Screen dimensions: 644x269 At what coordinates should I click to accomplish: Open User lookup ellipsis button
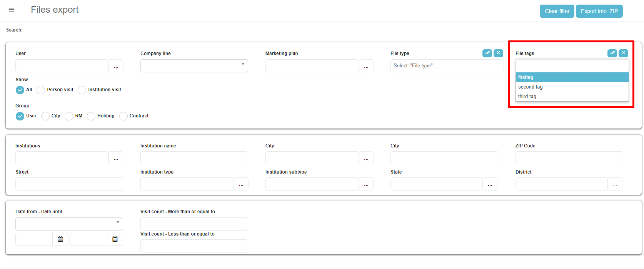click(116, 66)
